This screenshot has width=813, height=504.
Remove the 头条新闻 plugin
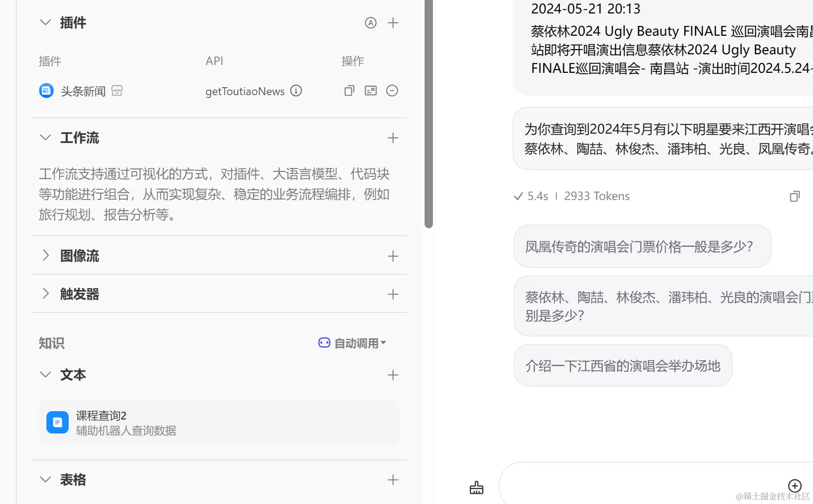392,91
